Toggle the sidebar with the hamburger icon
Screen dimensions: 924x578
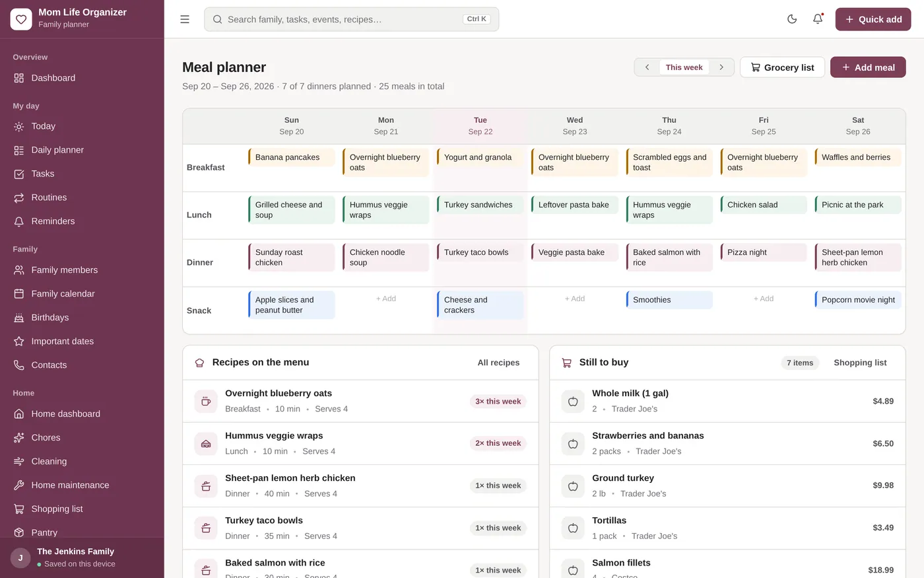[x=185, y=19]
